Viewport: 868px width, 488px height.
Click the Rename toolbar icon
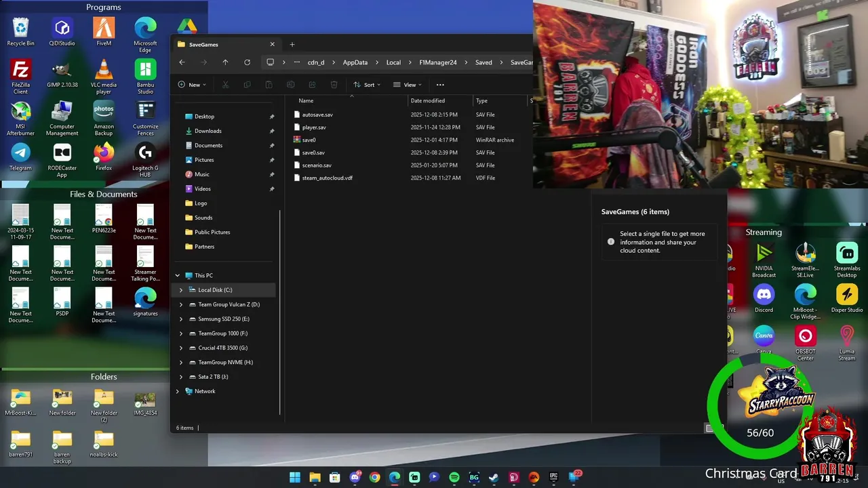click(290, 85)
